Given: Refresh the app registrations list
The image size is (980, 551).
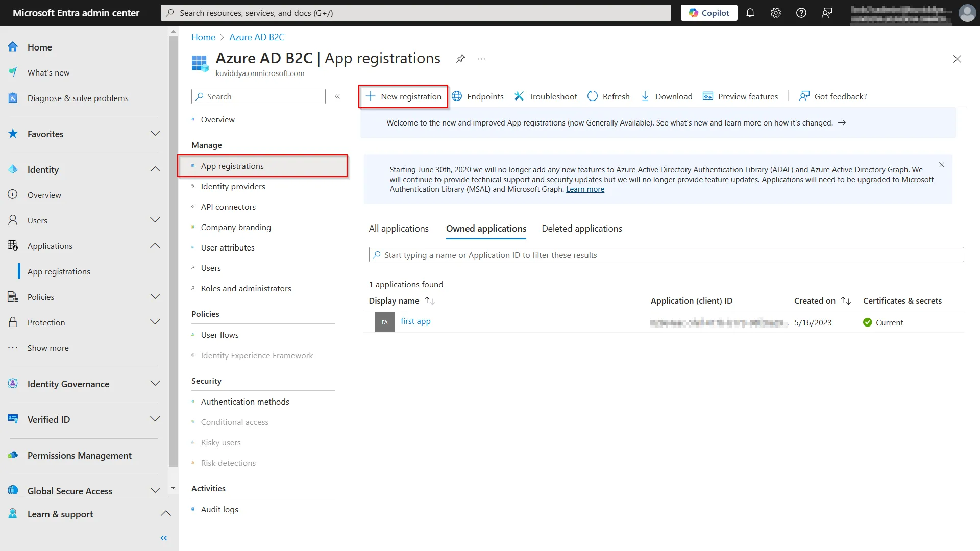Looking at the screenshot, I should [x=608, y=96].
